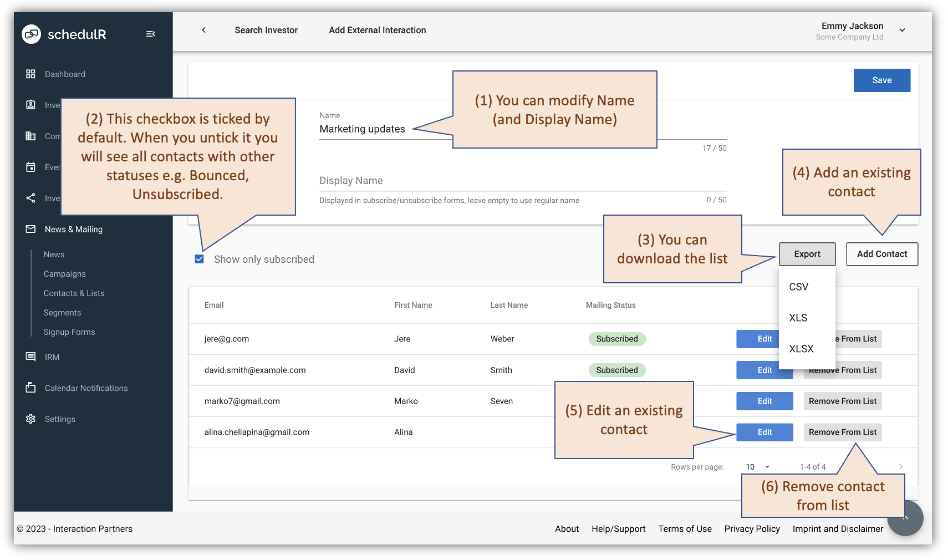Click the Companies building icon in sidebar
Image resolution: width=948 pixels, height=560 pixels.
[x=30, y=136]
